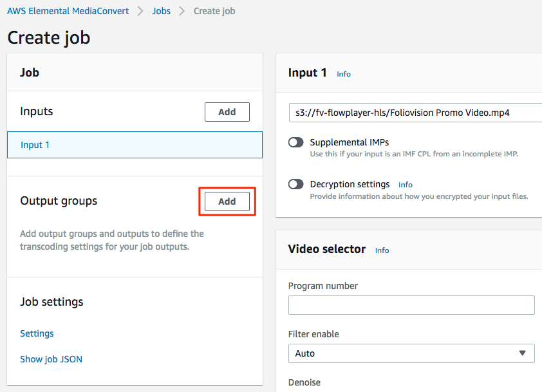Open the Show job JSON link
Screen dimensions: 542x392
[x=51, y=359]
